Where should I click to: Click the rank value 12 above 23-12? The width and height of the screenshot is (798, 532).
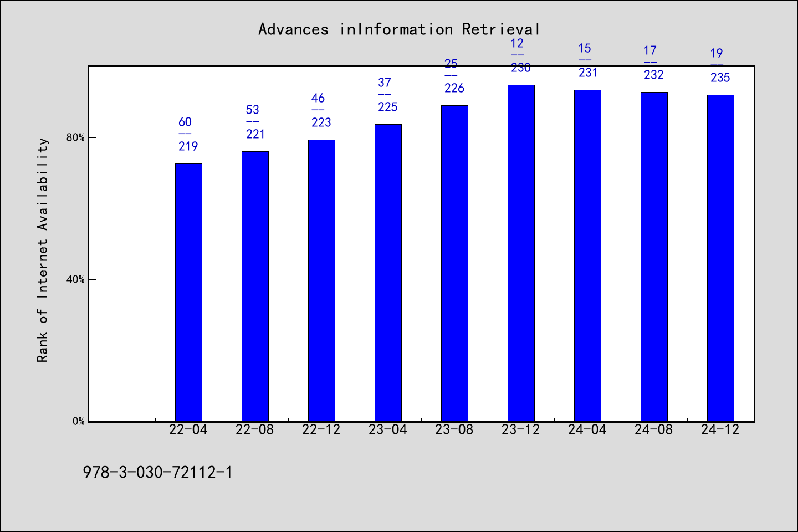coord(517,44)
